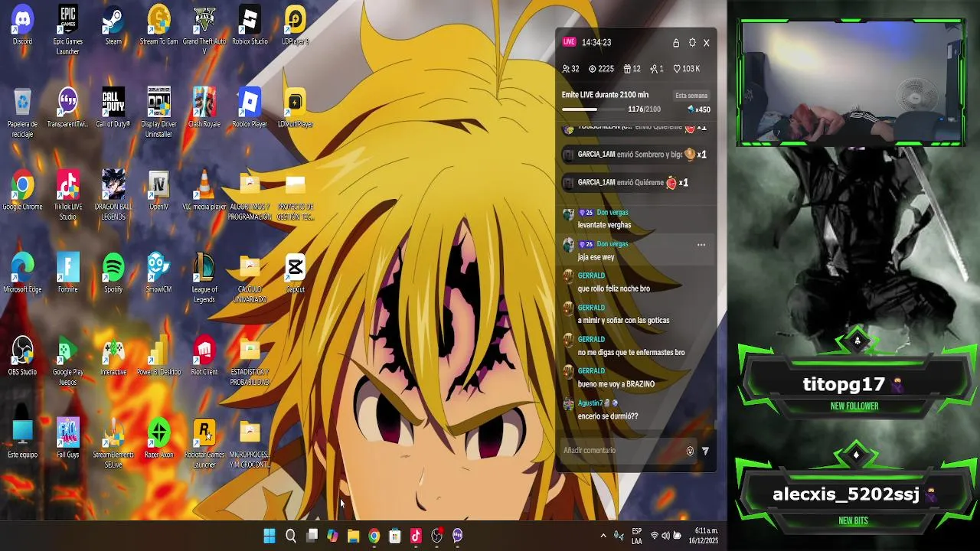Open Google Chrome desktop shortcut

coord(22,191)
